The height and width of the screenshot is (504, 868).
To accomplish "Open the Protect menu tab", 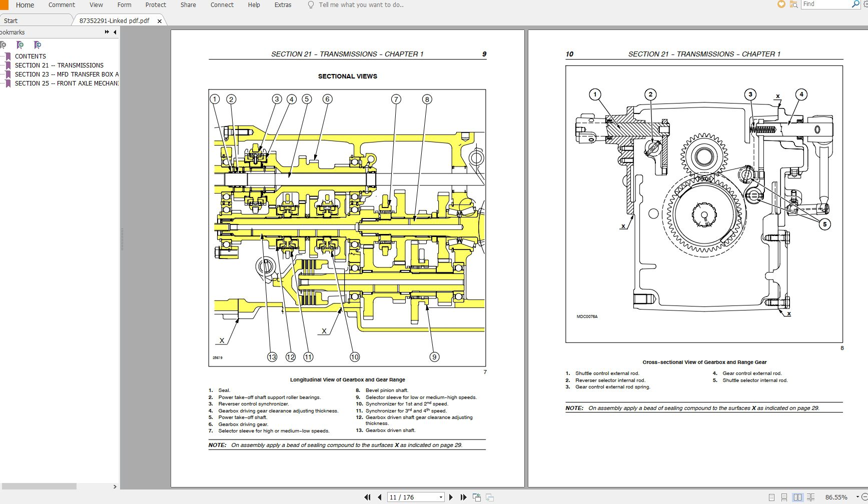I will click(x=156, y=5).
